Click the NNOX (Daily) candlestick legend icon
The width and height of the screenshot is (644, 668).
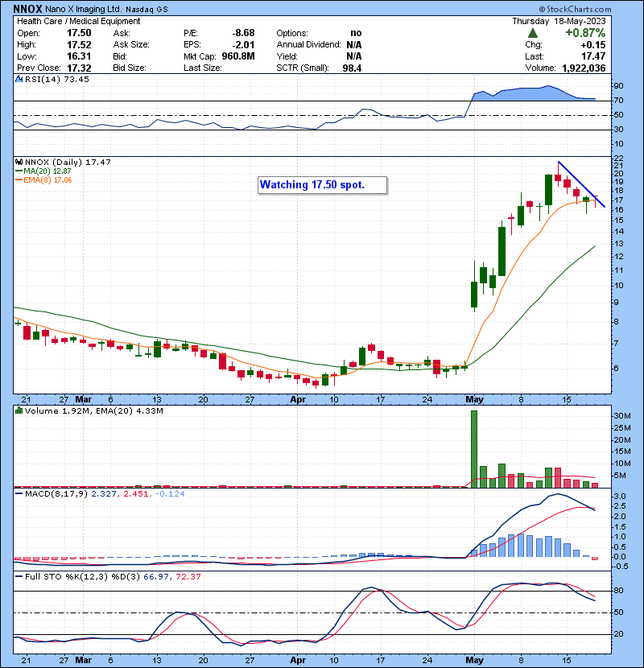click(19, 162)
